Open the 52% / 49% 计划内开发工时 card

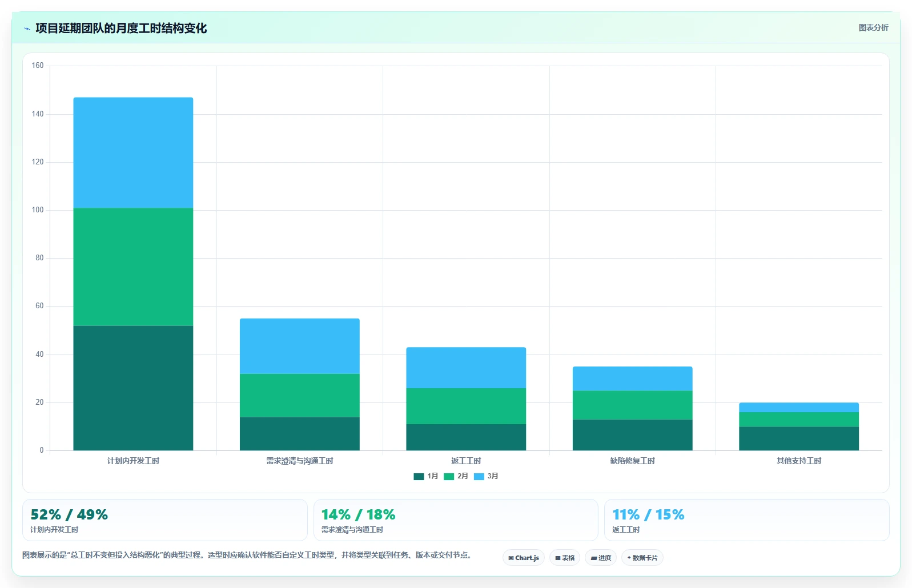(164, 520)
